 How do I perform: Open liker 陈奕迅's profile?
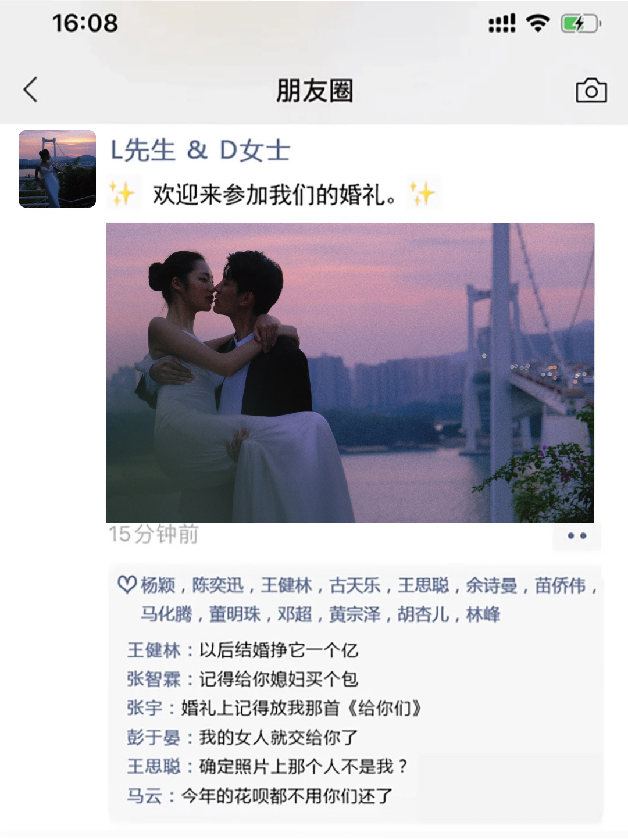point(218,585)
